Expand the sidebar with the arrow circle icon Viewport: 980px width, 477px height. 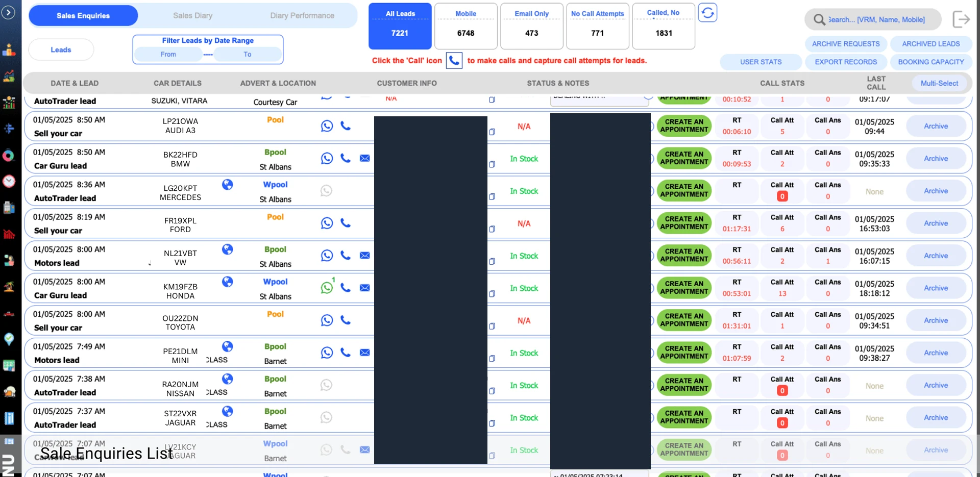click(x=8, y=12)
